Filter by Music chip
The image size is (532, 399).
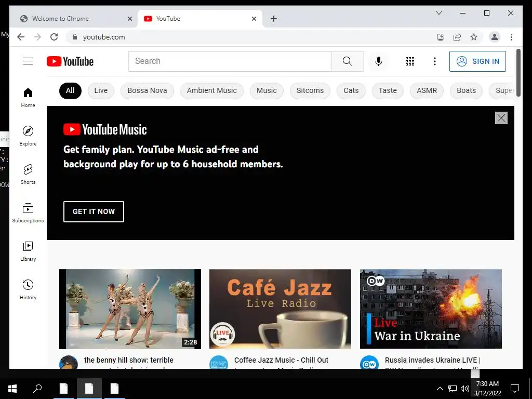pyautogui.click(x=267, y=90)
